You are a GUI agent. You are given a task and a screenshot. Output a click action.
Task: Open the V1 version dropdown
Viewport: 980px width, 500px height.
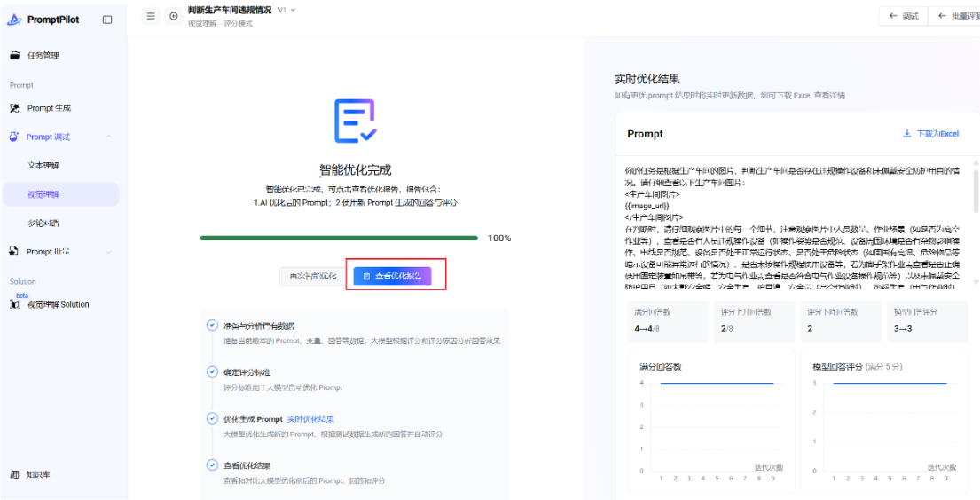pos(286,10)
